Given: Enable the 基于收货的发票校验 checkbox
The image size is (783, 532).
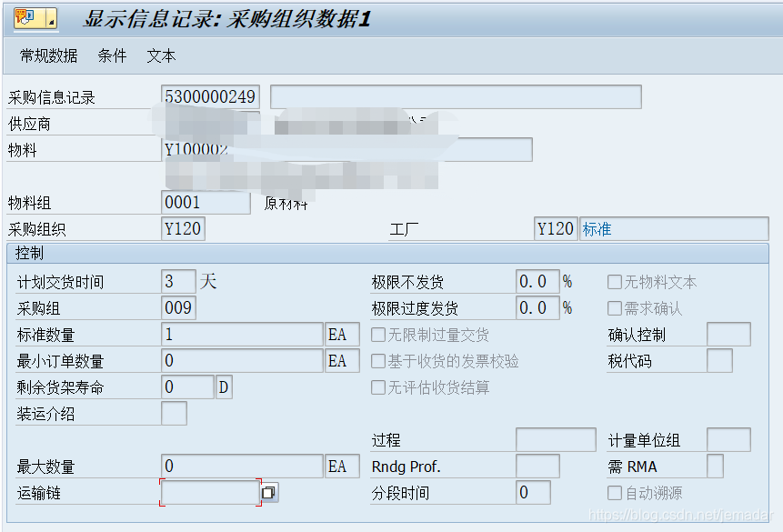Looking at the screenshot, I should click(378, 361).
